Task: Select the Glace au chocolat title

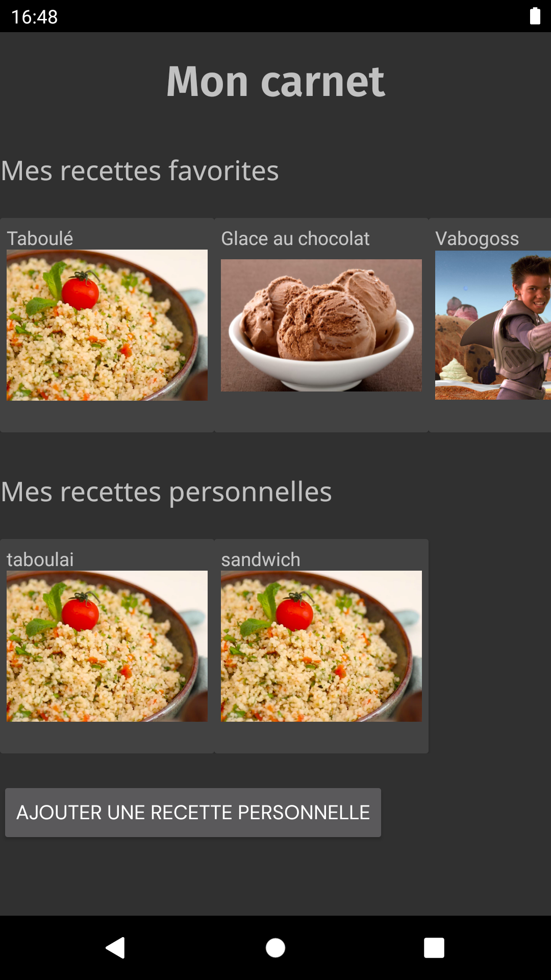Action: tap(295, 238)
